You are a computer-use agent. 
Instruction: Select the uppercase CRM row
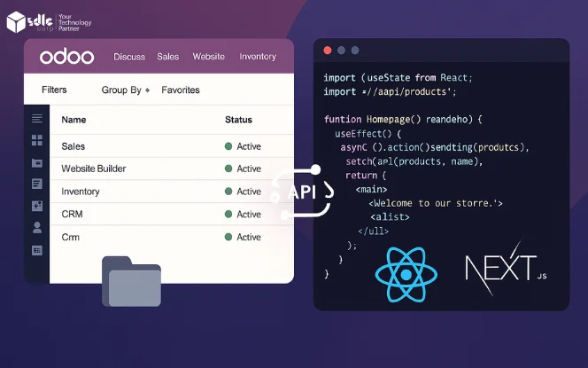[x=172, y=214]
